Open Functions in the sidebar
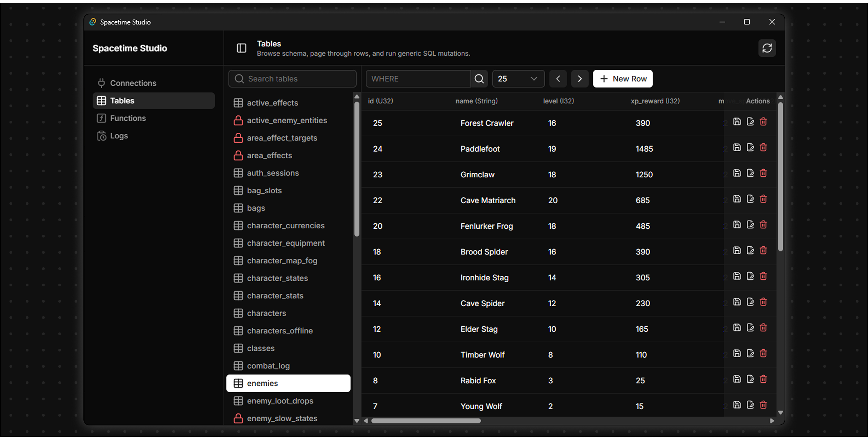 pyautogui.click(x=154, y=118)
